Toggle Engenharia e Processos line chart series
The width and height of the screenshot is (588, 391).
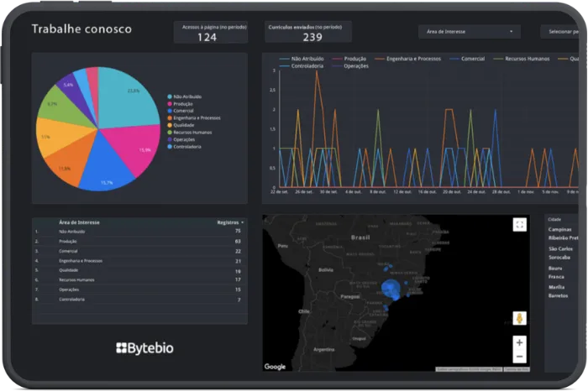408,59
